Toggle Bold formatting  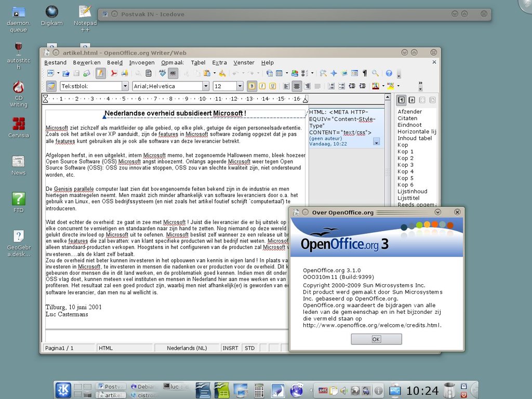[x=252, y=86]
